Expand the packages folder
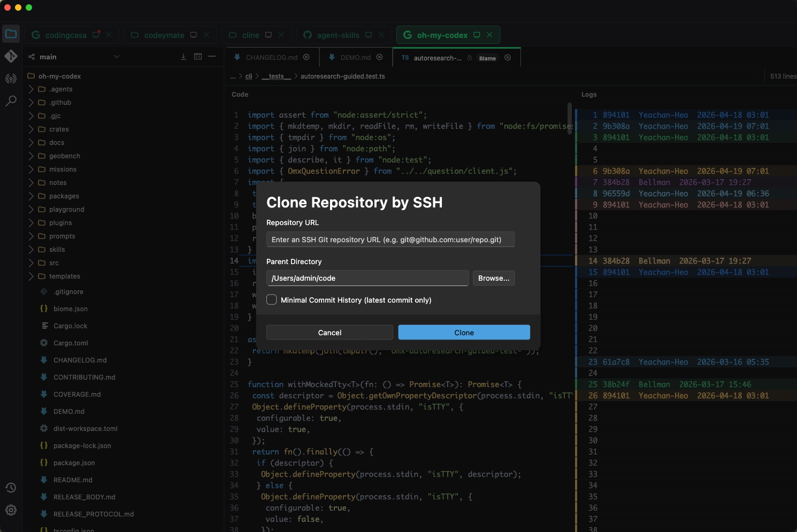The width and height of the screenshot is (797, 532). point(31,196)
